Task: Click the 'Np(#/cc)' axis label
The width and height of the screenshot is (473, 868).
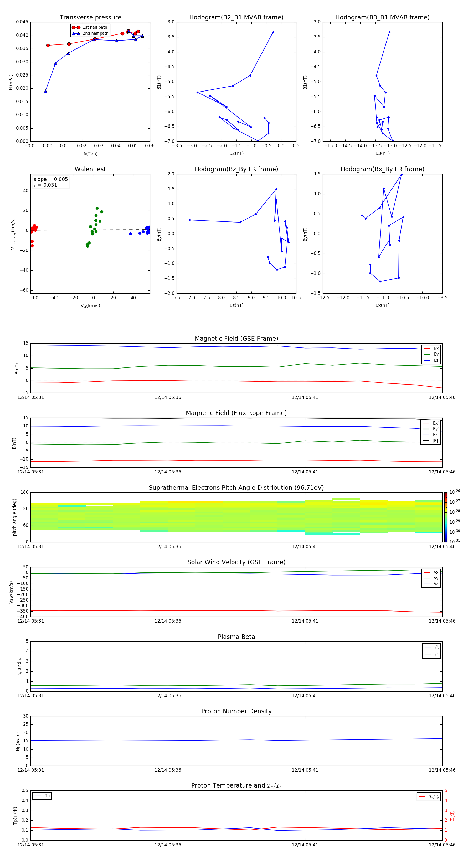Action: point(18,741)
